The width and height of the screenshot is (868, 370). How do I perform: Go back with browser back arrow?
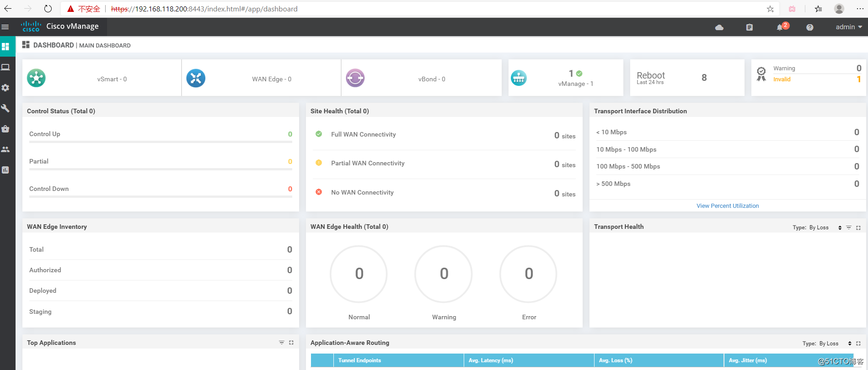coord(8,9)
